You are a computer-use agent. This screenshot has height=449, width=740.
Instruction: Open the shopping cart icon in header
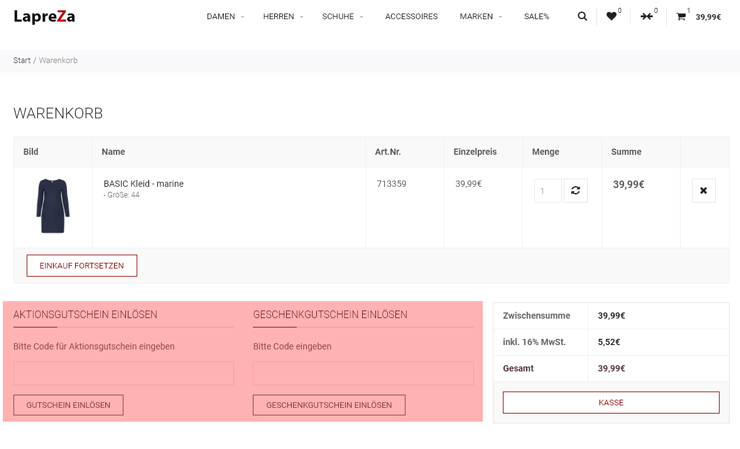(x=681, y=17)
